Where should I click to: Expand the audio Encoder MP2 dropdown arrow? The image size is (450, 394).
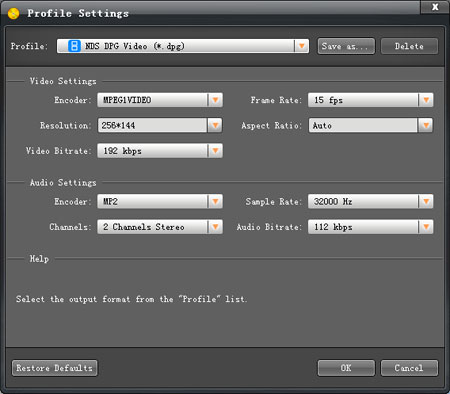(215, 201)
